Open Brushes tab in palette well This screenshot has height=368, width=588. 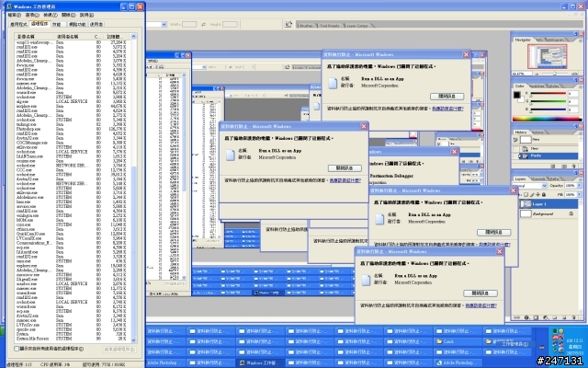coord(307,26)
